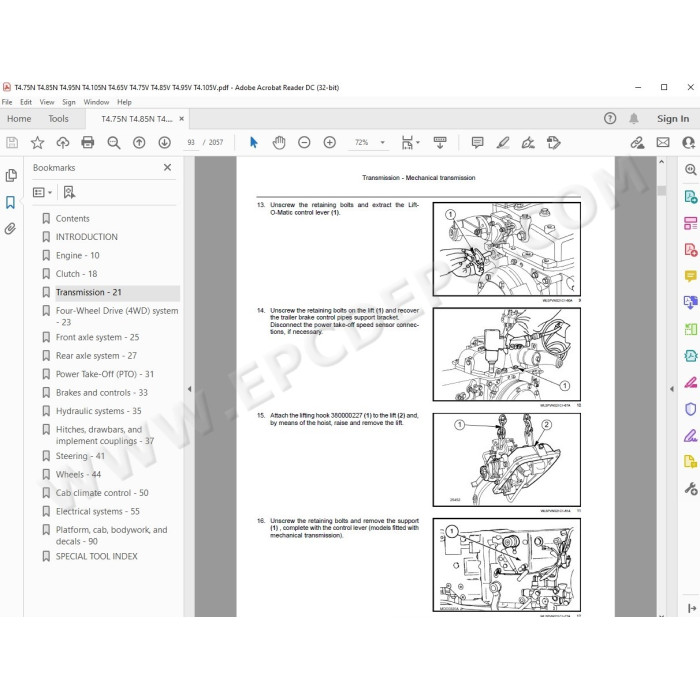Open the notifications bell

[x=633, y=118]
